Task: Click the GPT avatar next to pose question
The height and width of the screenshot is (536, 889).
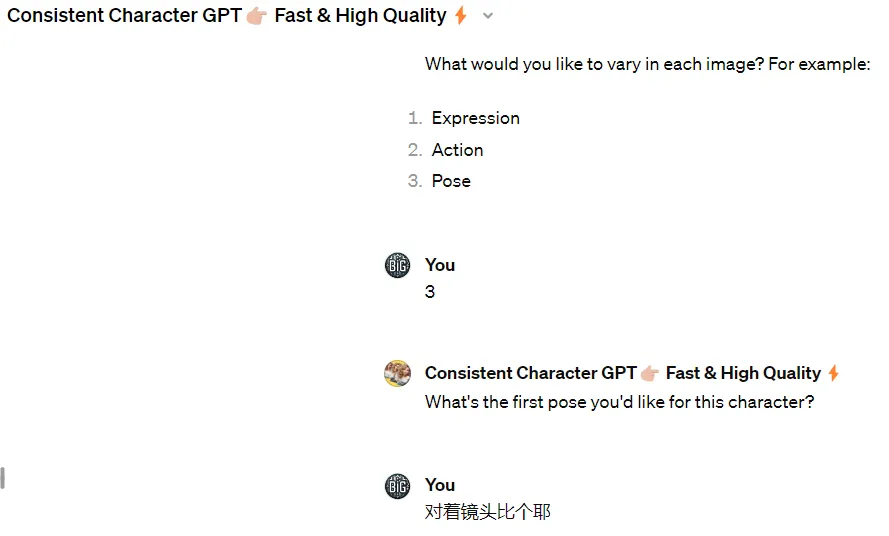Action: pyautogui.click(x=397, y=373)
